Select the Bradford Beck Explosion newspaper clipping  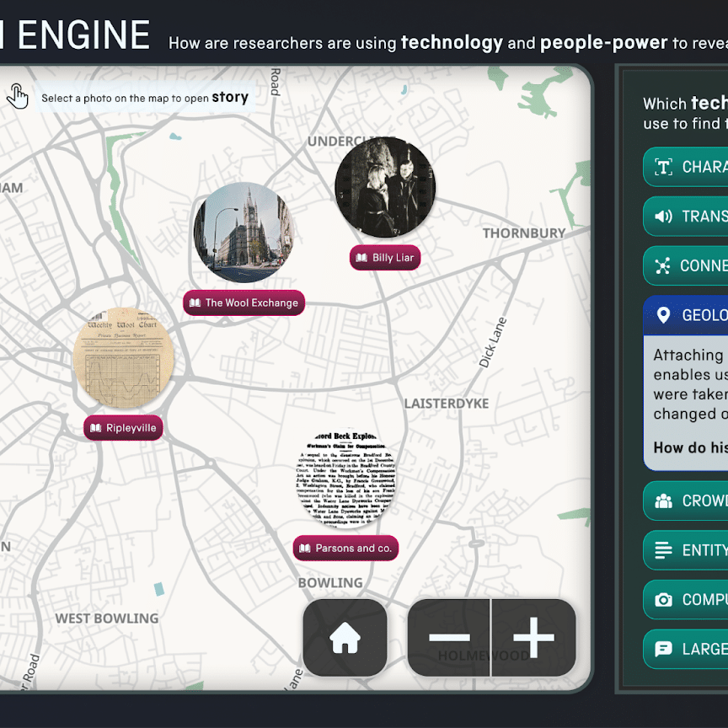coord(346,477)
